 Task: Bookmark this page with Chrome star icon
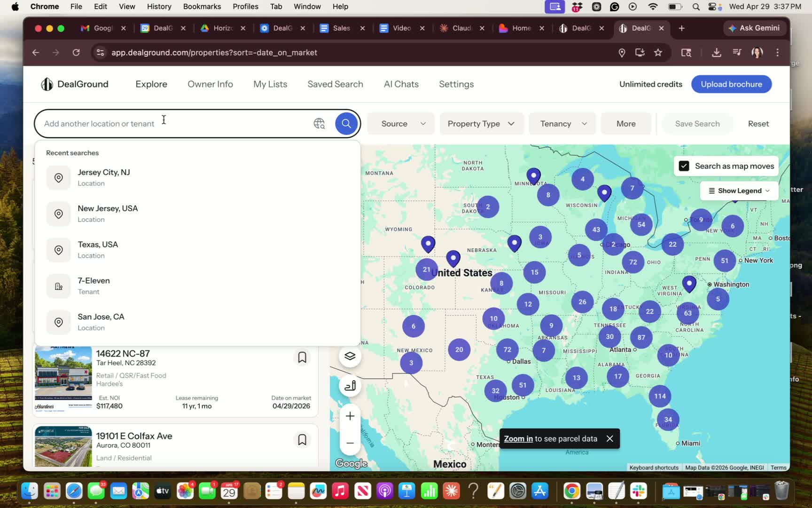(658, 53)
